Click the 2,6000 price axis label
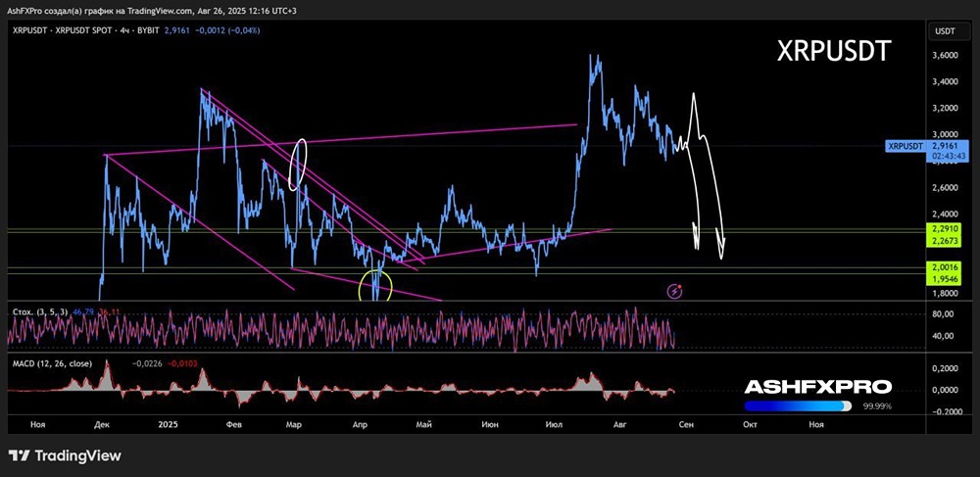The height and width of the screenshot is (477, 980). pos(945,187)
